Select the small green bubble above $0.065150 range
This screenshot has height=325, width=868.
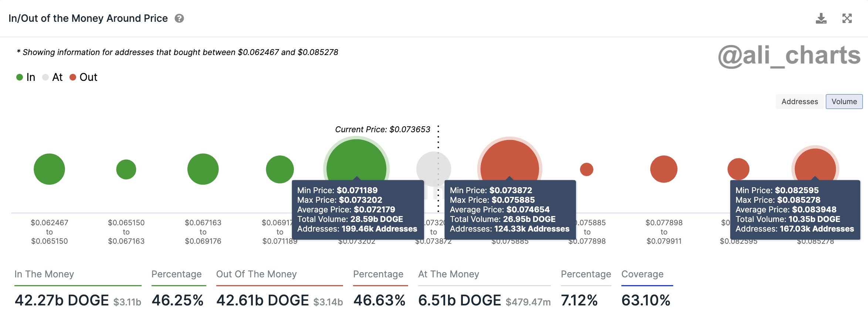[126, 170]
